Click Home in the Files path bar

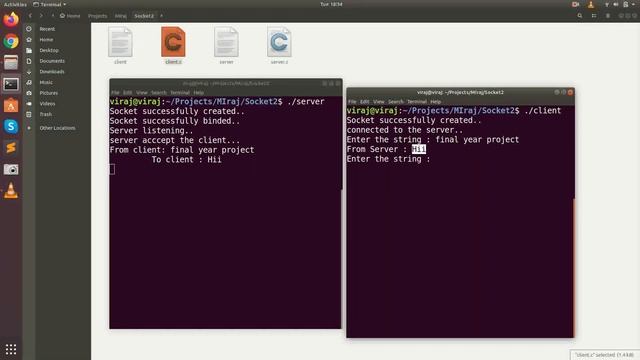[x=70, y=16]
